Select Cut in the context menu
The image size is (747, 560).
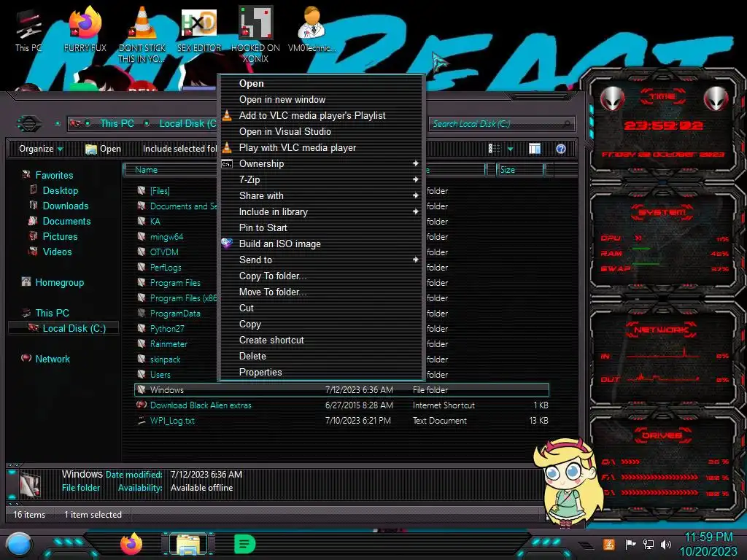(322, 308)
